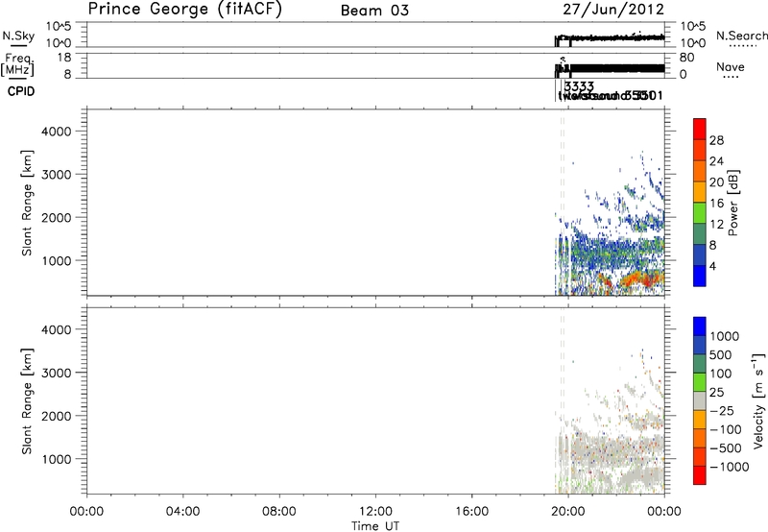768x532 pixels.
Task: Click the "1000" tick on the velocity panel's range axis
Action: click(x=57, y=460)
